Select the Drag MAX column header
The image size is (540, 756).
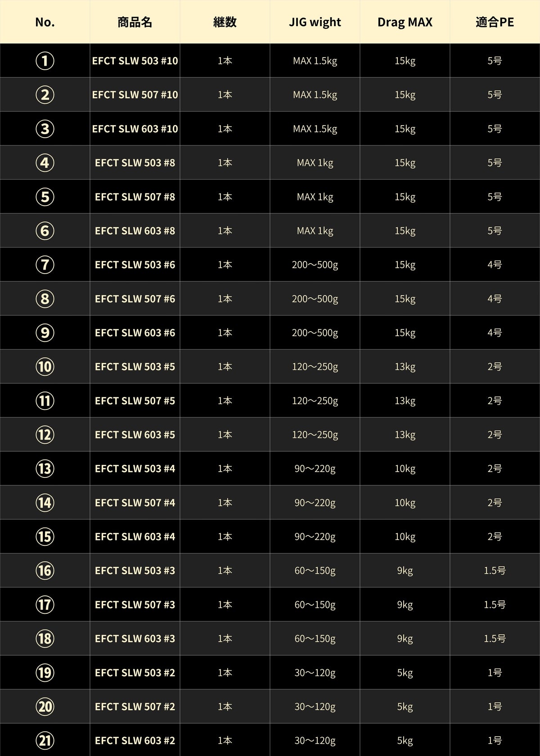click(405, 22)
